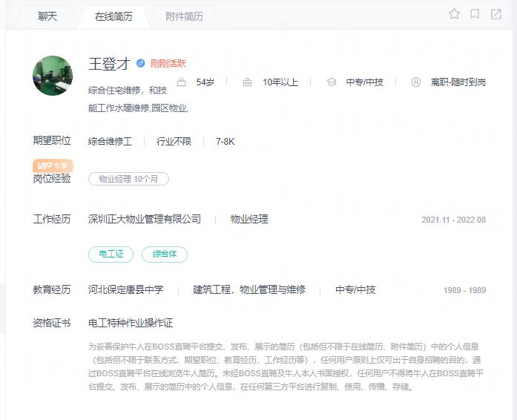Click the bookmark icon at top right
The image size is (517, 420).
475,14
